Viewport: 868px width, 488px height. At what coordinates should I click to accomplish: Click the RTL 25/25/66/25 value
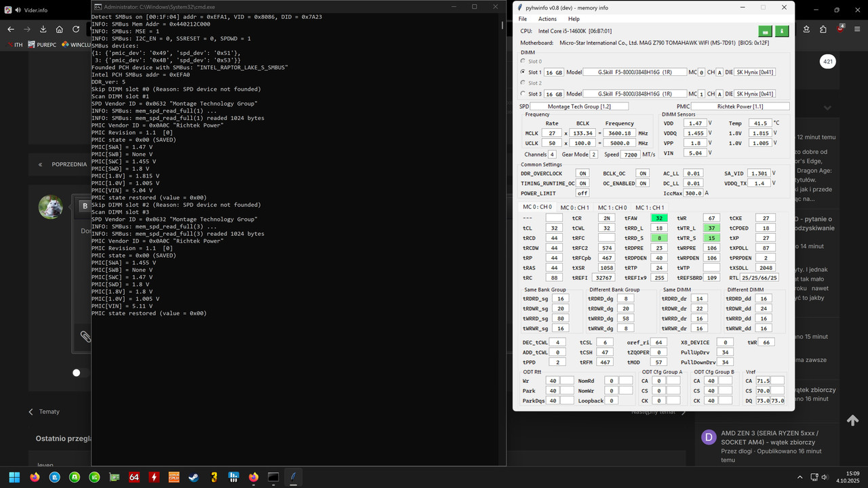pyautogui.click(x=760, y=278)
